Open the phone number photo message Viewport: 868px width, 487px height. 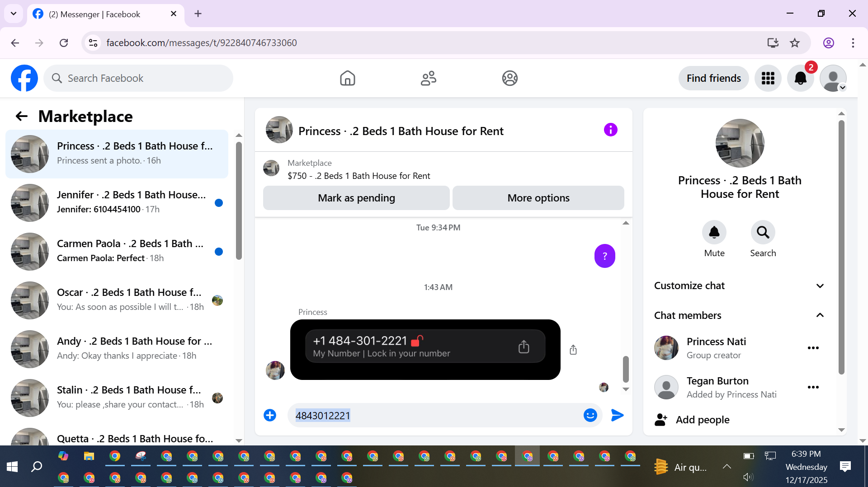425,350
